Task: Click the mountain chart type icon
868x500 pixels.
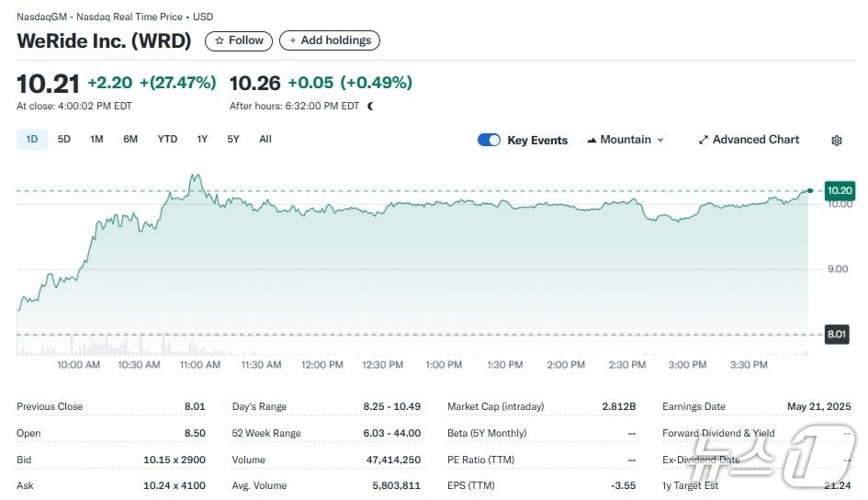Action: [591, 140]
